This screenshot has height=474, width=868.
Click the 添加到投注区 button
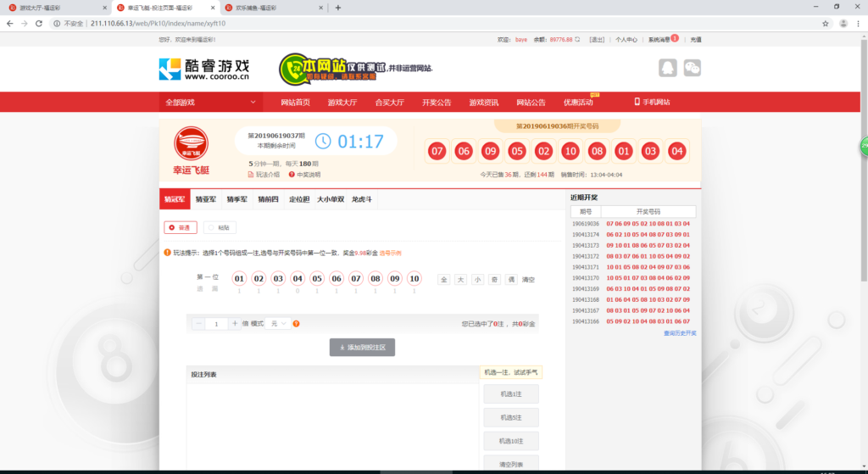pos(362,347)
